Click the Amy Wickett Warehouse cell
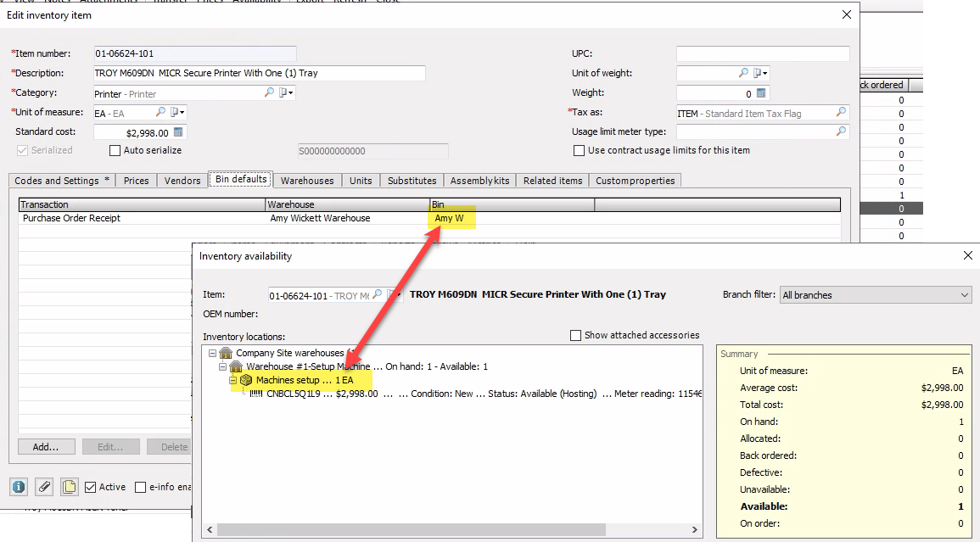 point(320,218)
